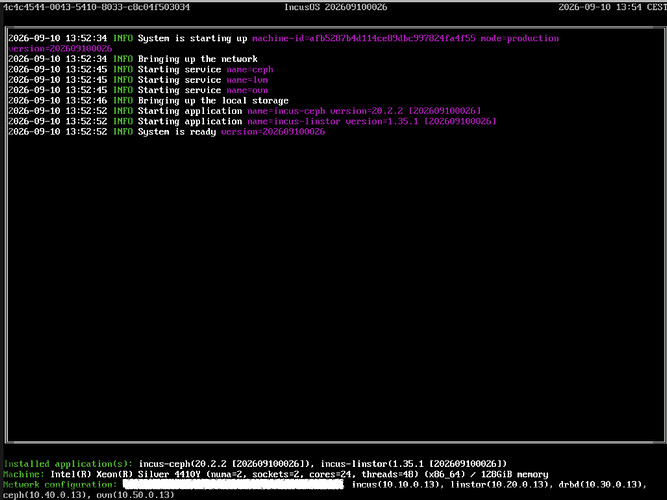The width and height of the screenshot is (667, 500).
Task: Click the 'IncusOS 202609100026' title
Action: pyautogui.click(x=336, y=7)
